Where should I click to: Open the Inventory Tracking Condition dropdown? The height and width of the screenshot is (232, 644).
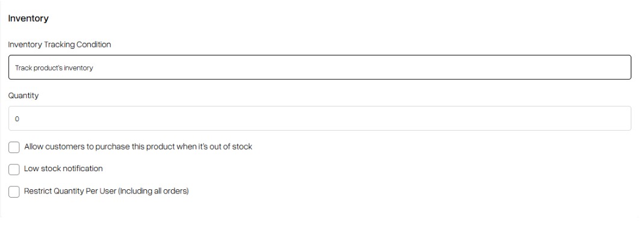coord(320,67)
